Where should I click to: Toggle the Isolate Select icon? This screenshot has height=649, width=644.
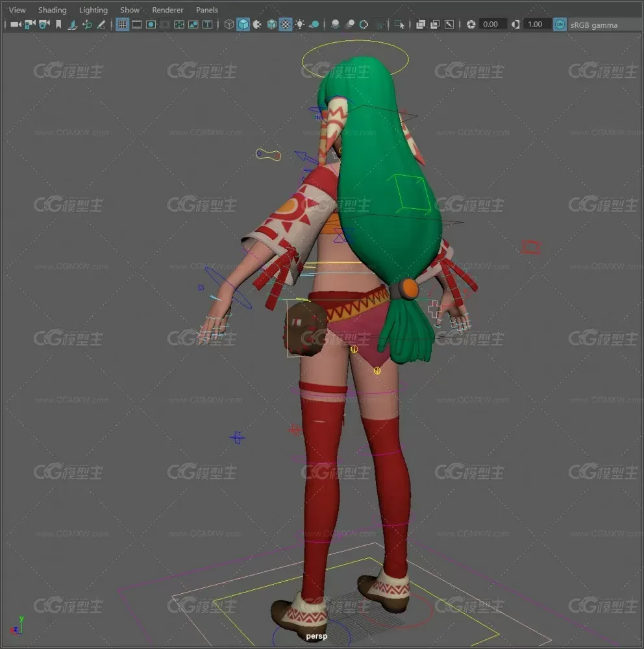click(400, 25)
